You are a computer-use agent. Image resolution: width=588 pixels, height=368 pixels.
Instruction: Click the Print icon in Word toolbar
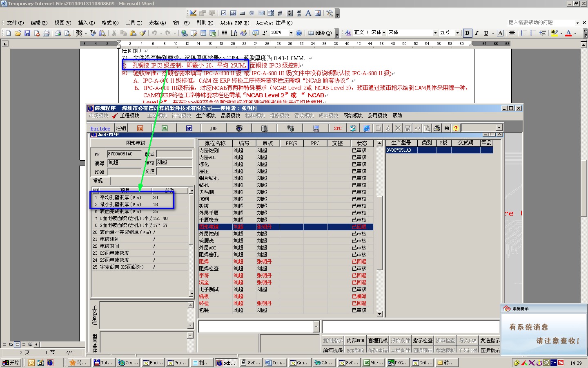[58, 33]
